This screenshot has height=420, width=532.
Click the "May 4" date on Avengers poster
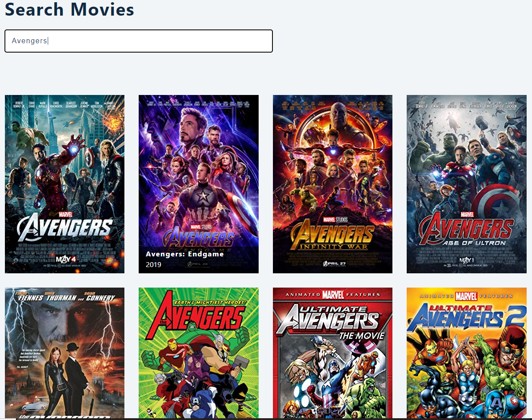tap(64, 259)
